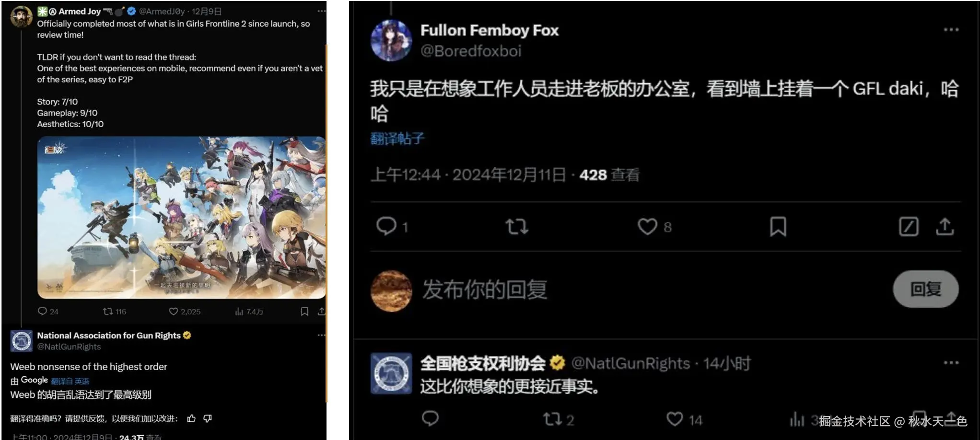Click the thumbs up translation feedback icon

click(191, 418)
